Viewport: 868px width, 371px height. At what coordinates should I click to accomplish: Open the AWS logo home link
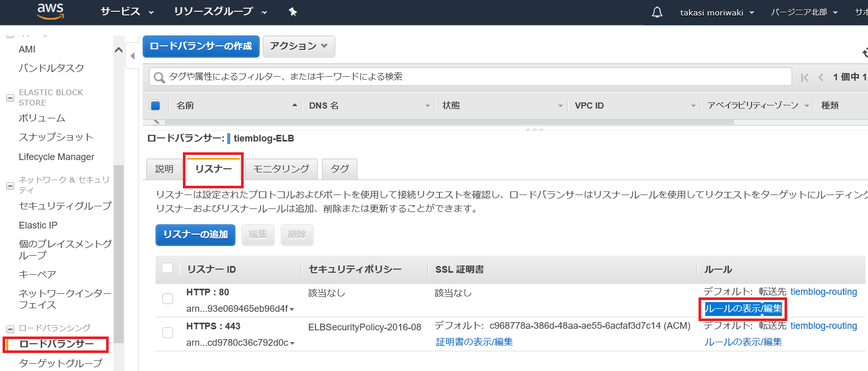(x=50, y=11)
